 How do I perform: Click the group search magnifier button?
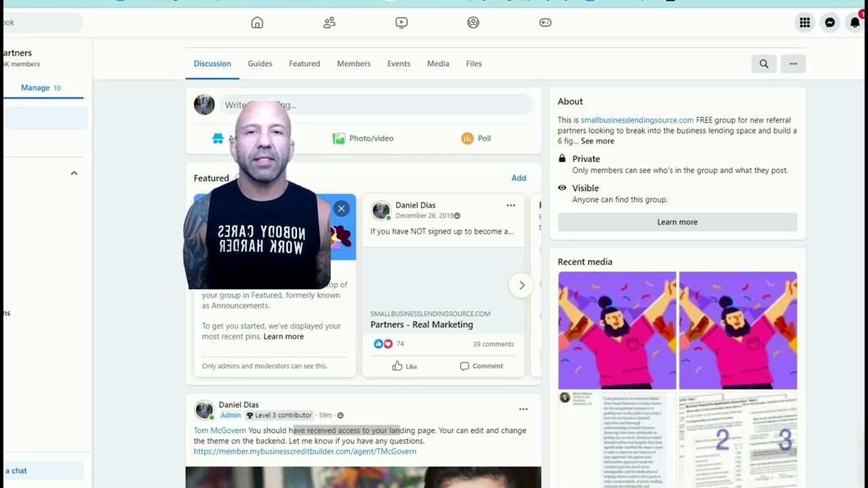[764, 64]
